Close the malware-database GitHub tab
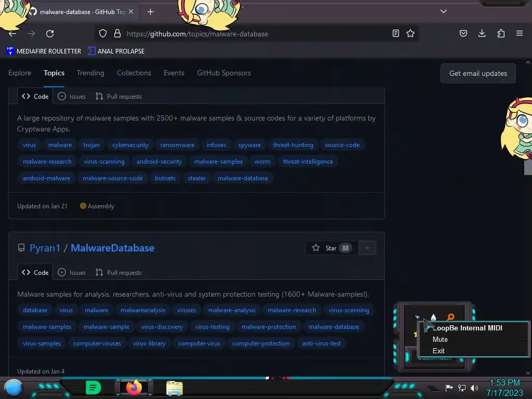The image size is (532, 399). (x=131, y=11)
